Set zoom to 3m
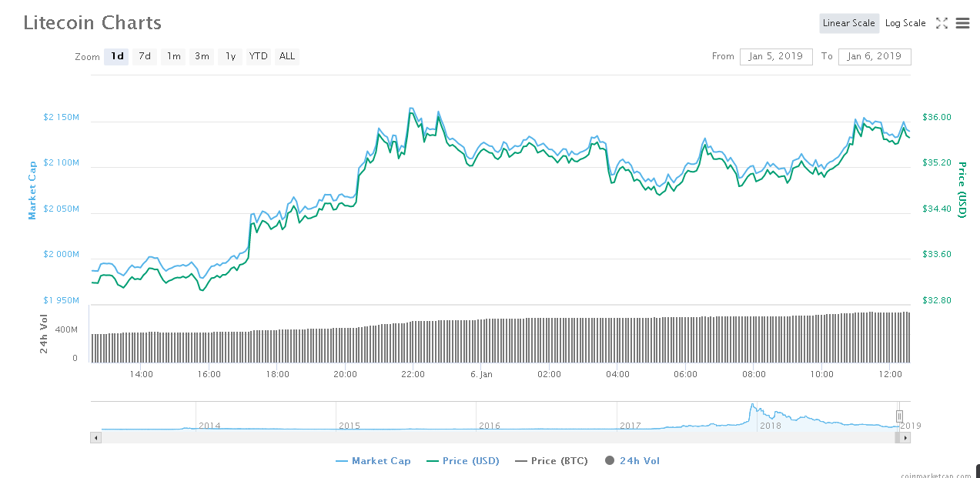980x478 pixels. tap(202, 56)
